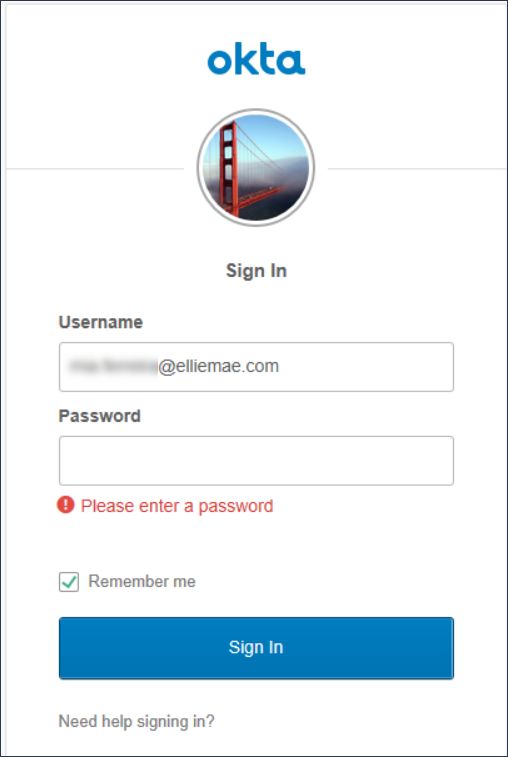Click the Username field label
Image resolution: width=508 pixels, height=757 pixels.
[x=100, y=322]
